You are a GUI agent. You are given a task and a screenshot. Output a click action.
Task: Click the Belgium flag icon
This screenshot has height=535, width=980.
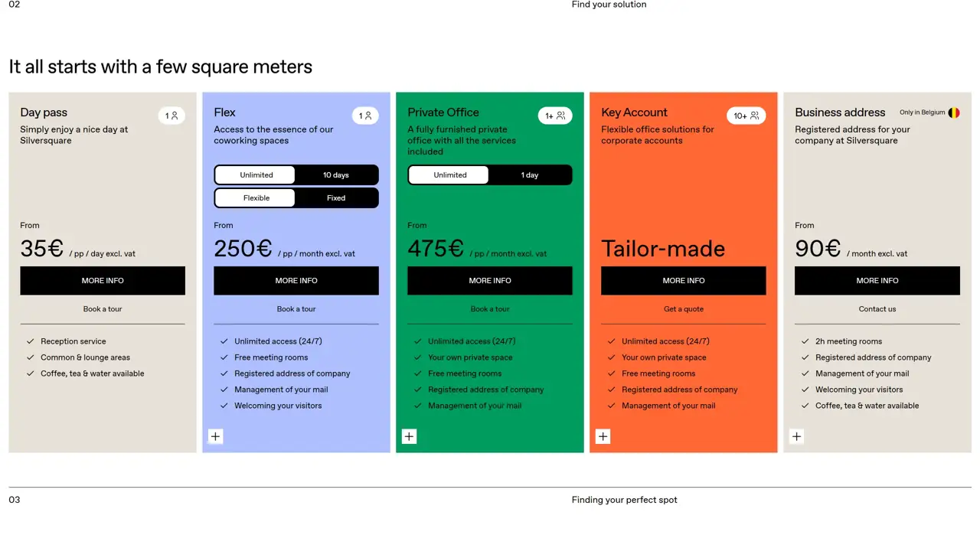tap(954, 113)
